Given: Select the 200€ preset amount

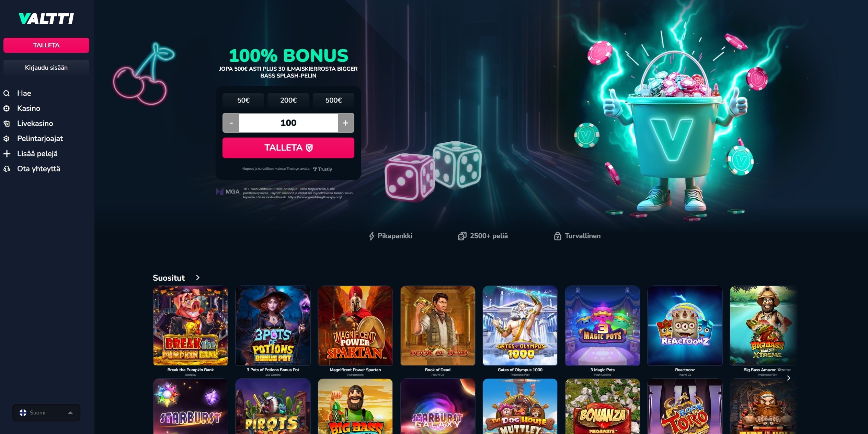Looking at the screenshot, I should tap(288, 100).
